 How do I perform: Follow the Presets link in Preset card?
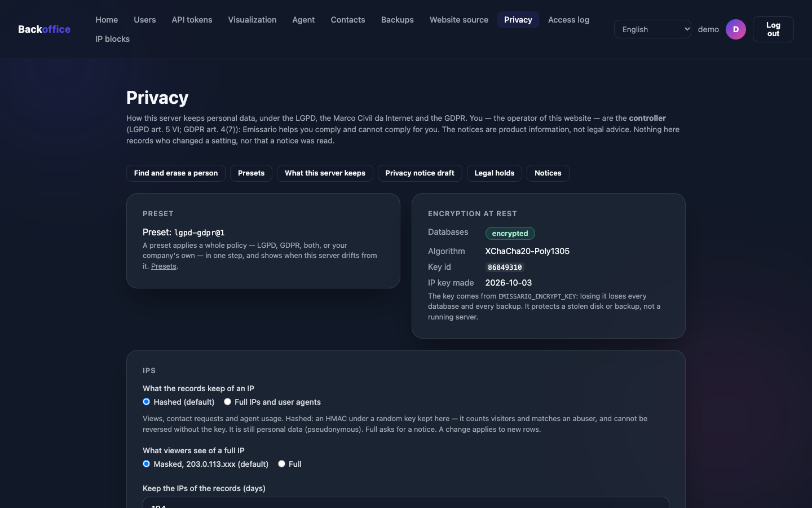164,266
